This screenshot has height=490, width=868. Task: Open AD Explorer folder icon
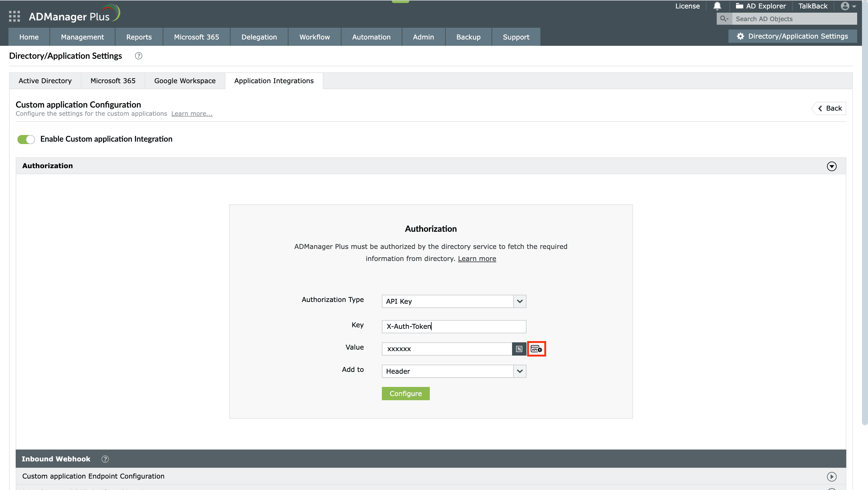coord(739,6)
